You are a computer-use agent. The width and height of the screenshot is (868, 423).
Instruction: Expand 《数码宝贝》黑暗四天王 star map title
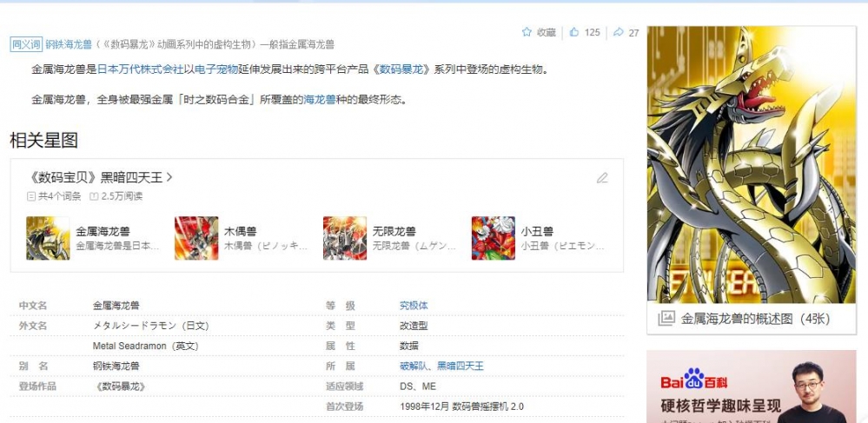100,178
